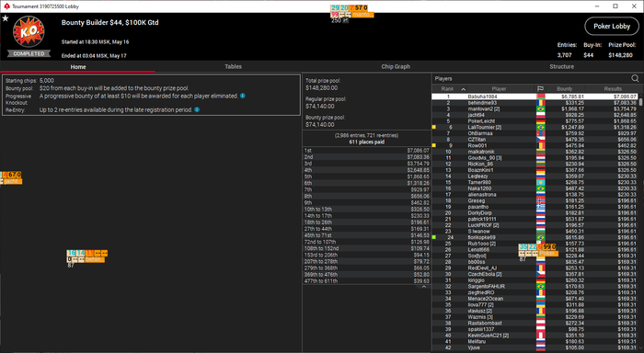Select player Rastabombast in list
The image size is (644, 353).
[x=535, y=323]
